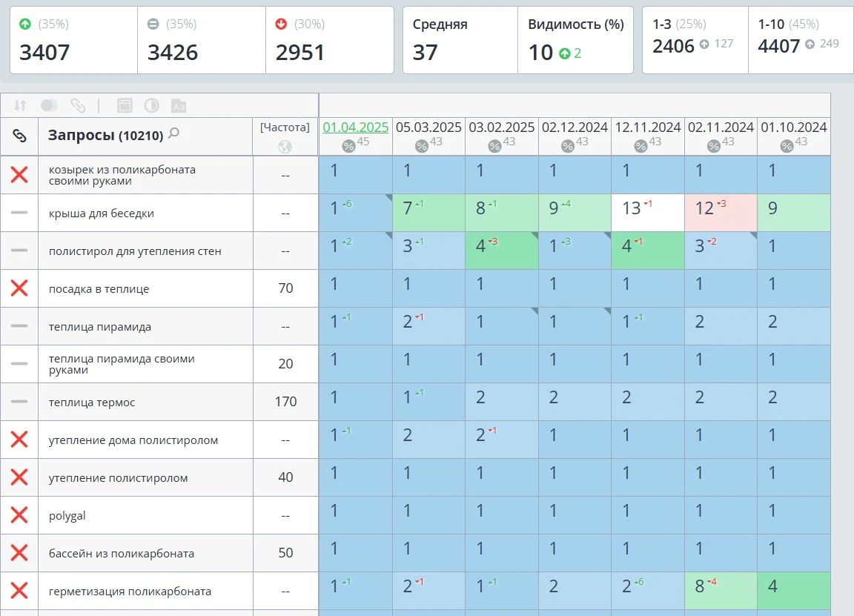Select the 1-3 positions summary tab
This screenshot has height=616, width=854.
694,40
